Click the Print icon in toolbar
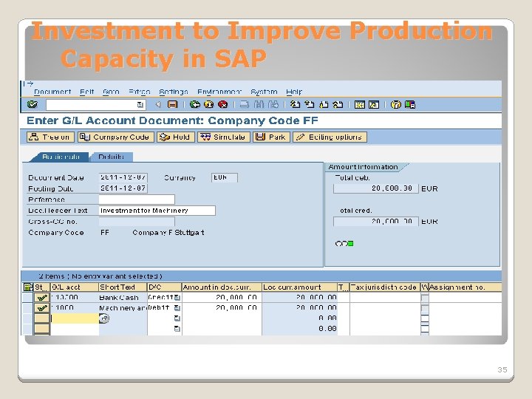 [x=245, y=104]
